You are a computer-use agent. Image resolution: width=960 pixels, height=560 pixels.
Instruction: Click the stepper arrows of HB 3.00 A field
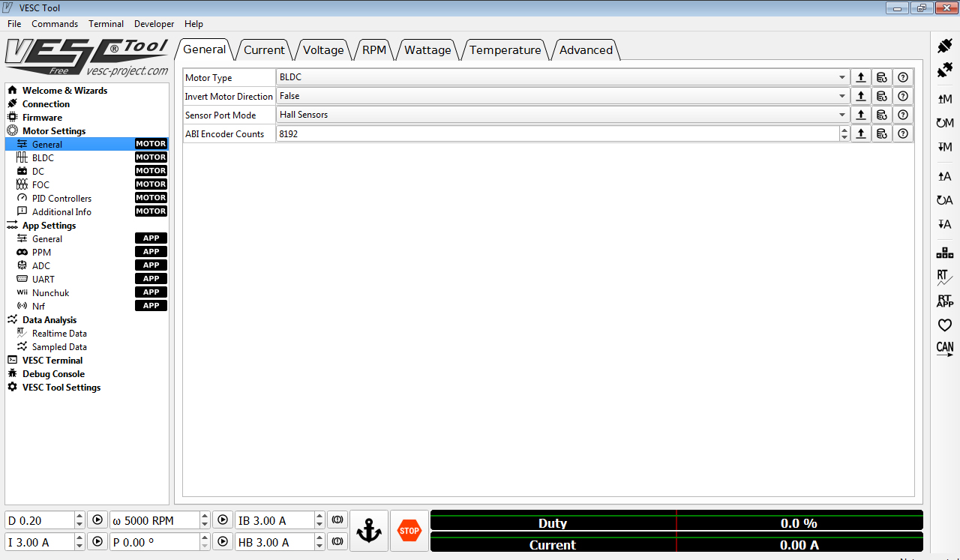320,541
